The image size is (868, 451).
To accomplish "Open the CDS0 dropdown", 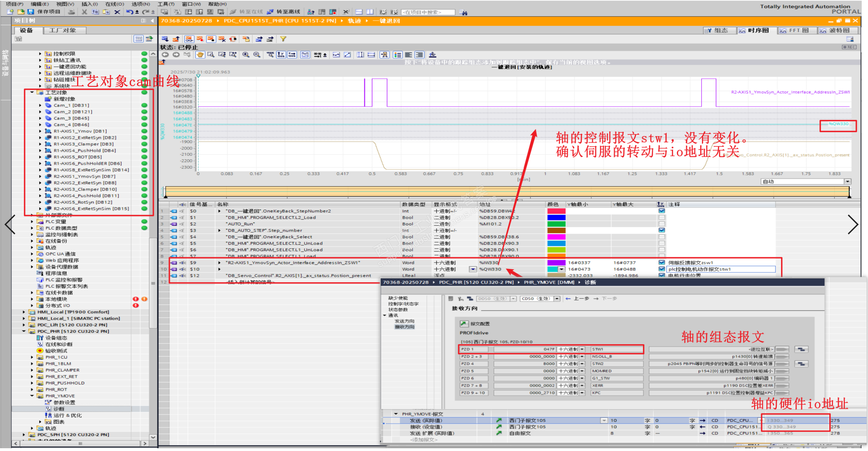I will coord(557,299).
